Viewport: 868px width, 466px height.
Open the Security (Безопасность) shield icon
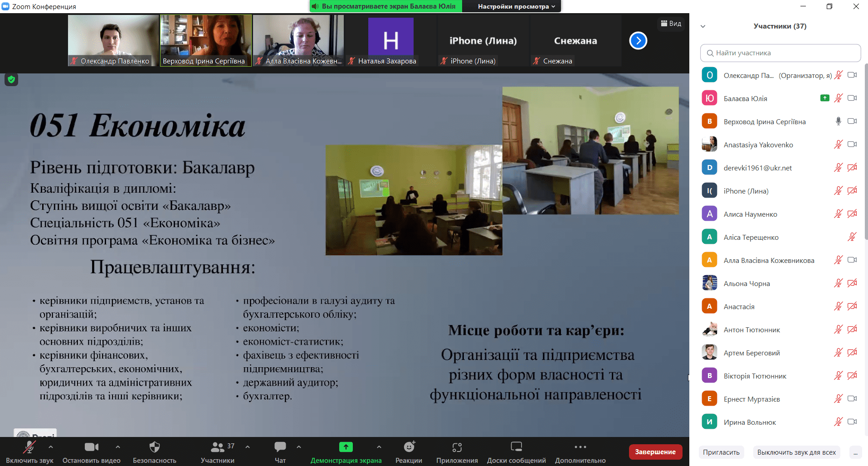pyautogui.click(x=154, y=447)
